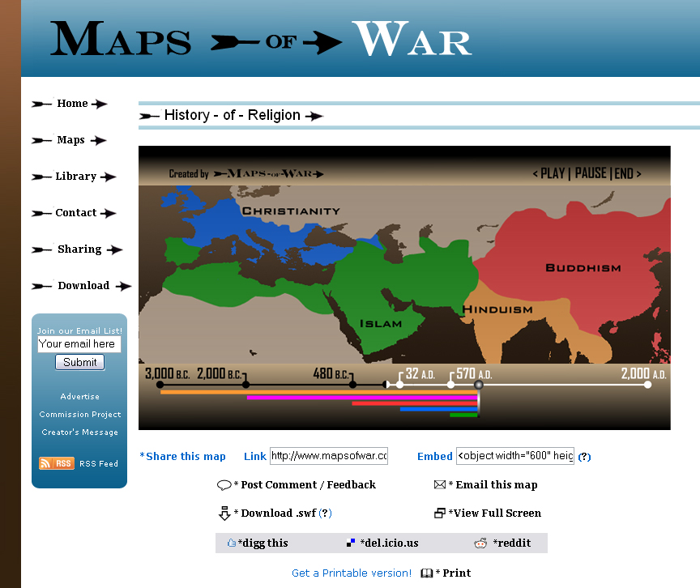The height and width of the screenshot is (588, 700).
Task: Click the digg thumbs-up icon
Action: (232, 543)
